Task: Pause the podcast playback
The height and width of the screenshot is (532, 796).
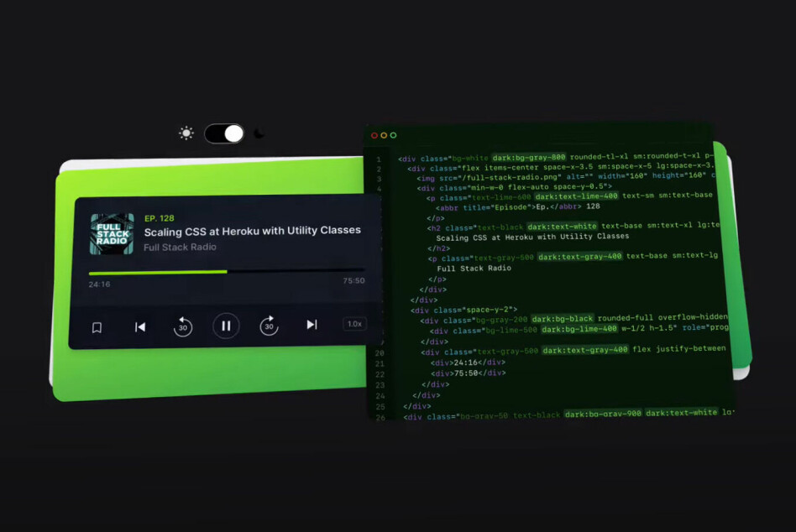Action: point(226,326)
